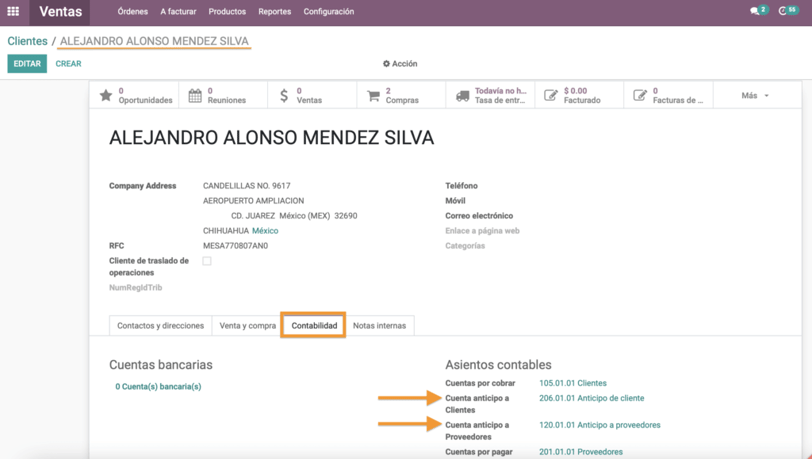Open the conversations chat bubble icon
This screenshot has width=812, height=459.
[755, 11]
